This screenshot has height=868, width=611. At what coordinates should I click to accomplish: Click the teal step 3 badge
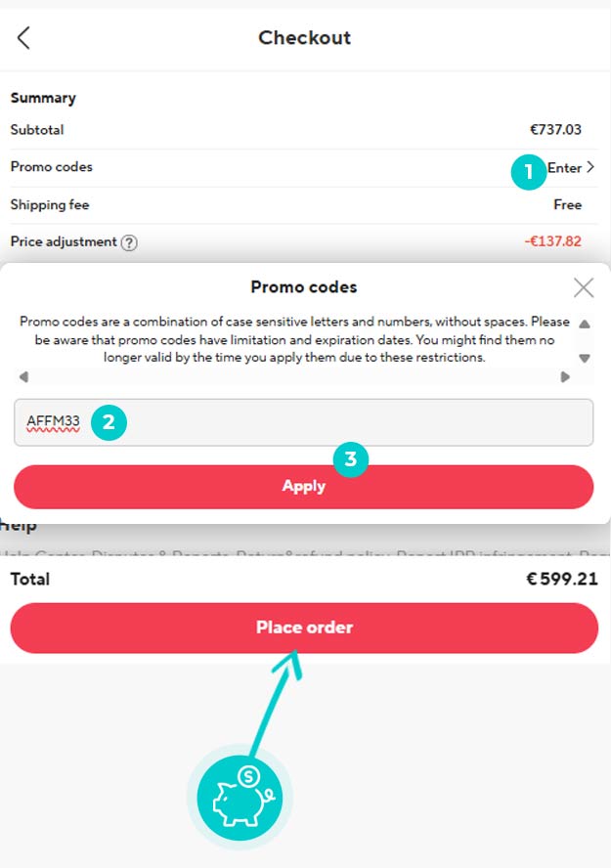350,458
